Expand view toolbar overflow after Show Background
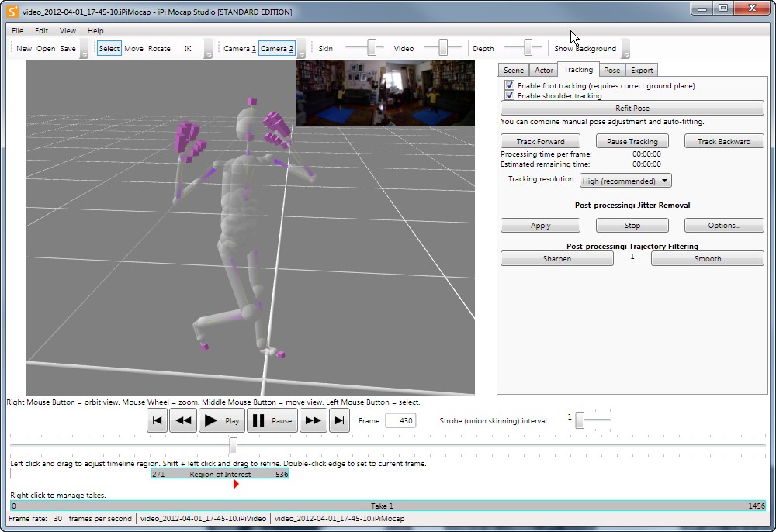Screen dimensions: 776x532 [x=626, y=49]
